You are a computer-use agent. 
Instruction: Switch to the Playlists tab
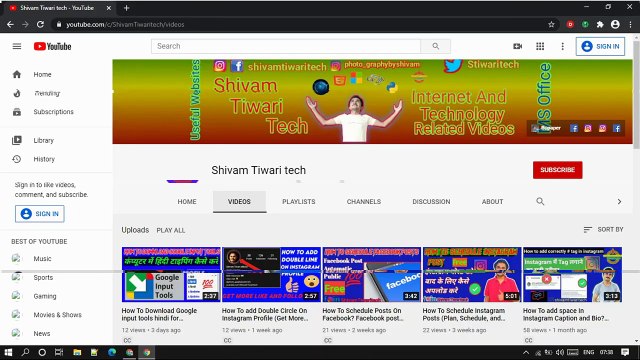point(299,202)
